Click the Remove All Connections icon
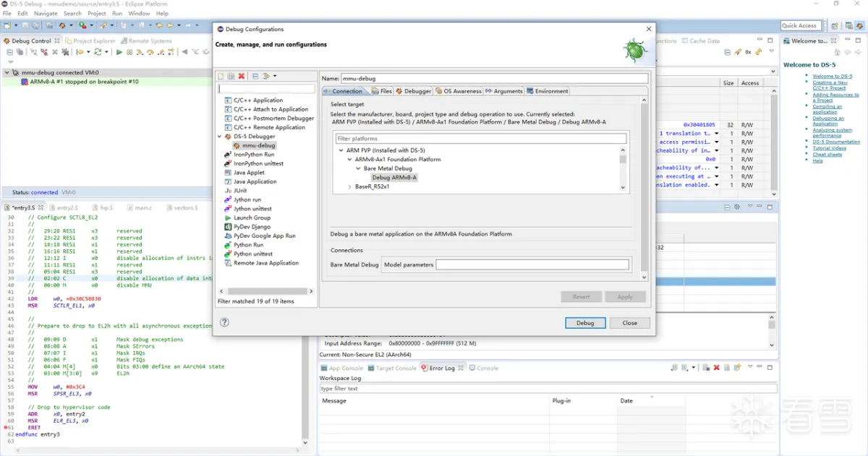Viewport: 868px width, 456px height. tap(64, 52)
